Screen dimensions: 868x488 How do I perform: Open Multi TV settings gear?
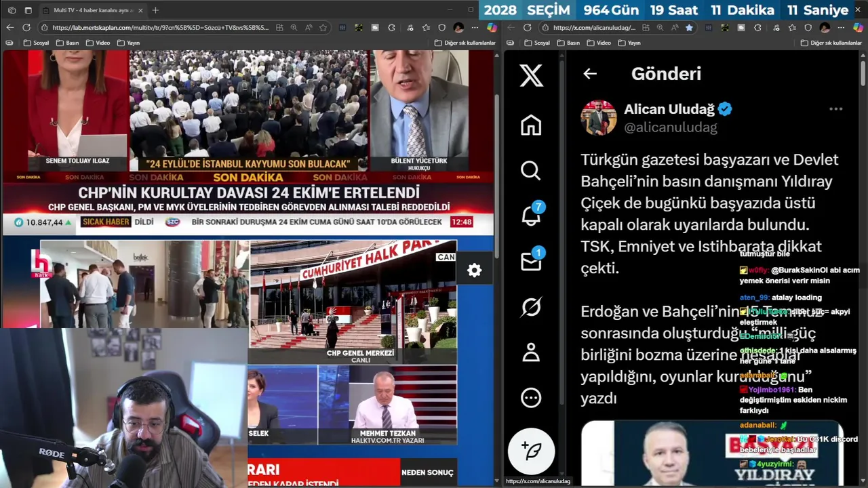[475, 270]
